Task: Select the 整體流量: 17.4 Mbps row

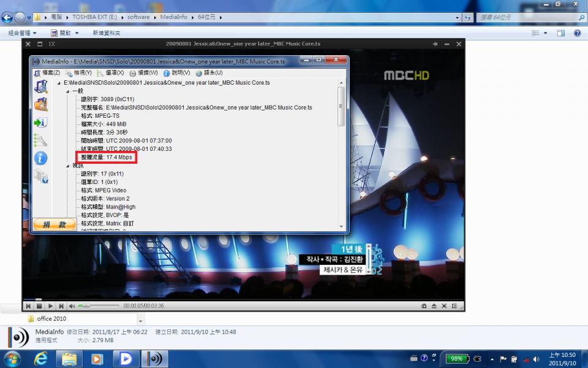Action: pyautogui.click(x=107, y=157)
